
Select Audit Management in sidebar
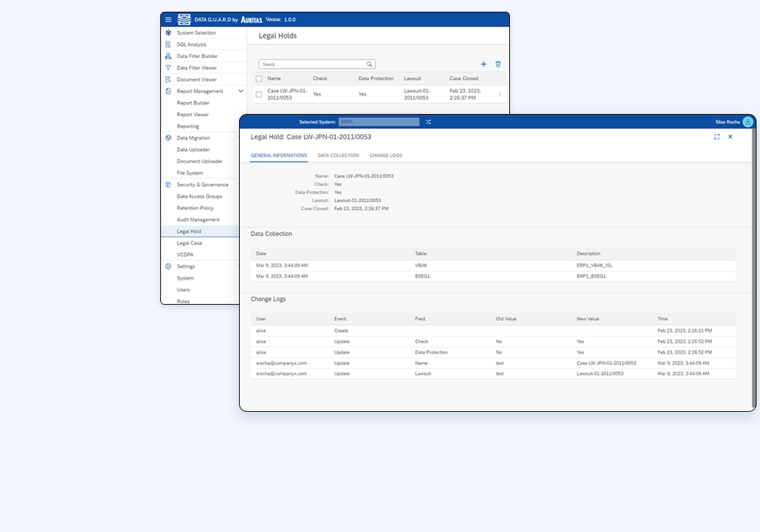(x=198, y=220)
